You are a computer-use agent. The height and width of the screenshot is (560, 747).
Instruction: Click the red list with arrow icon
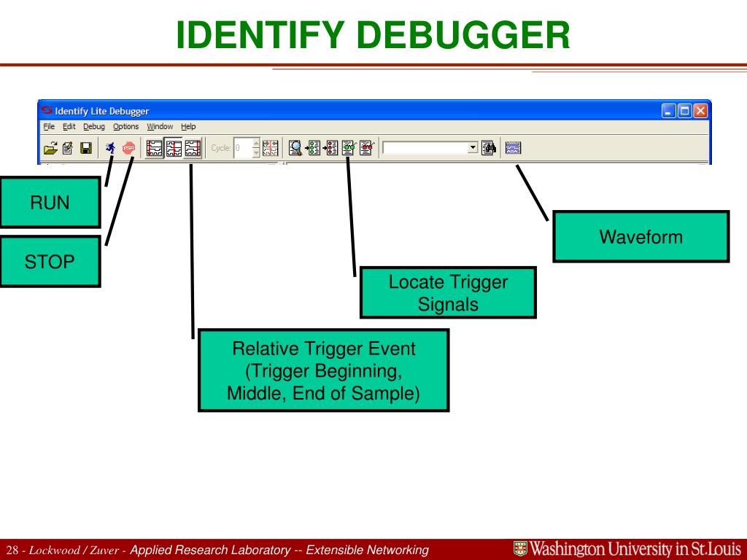(x=330, y=148)
